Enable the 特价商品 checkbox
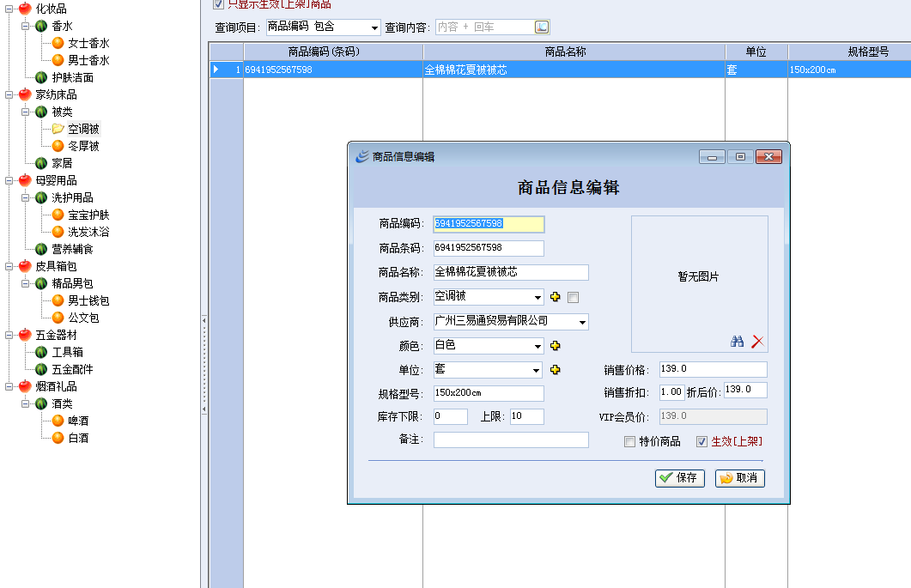Image resolution: width=911 pixels, height=588 pixels. click(x=629, y=441)
